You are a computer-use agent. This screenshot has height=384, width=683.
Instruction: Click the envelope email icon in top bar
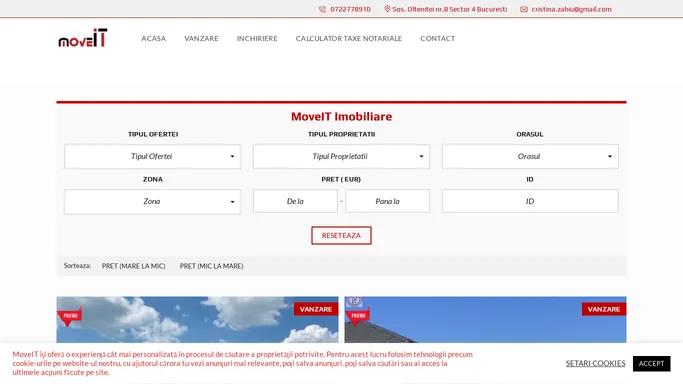[x=524, y=9]
